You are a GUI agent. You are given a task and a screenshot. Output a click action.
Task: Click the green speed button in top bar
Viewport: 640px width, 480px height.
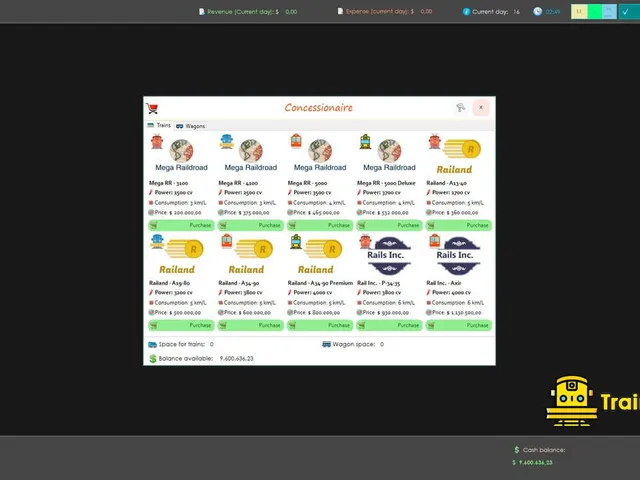coord(594,11)
